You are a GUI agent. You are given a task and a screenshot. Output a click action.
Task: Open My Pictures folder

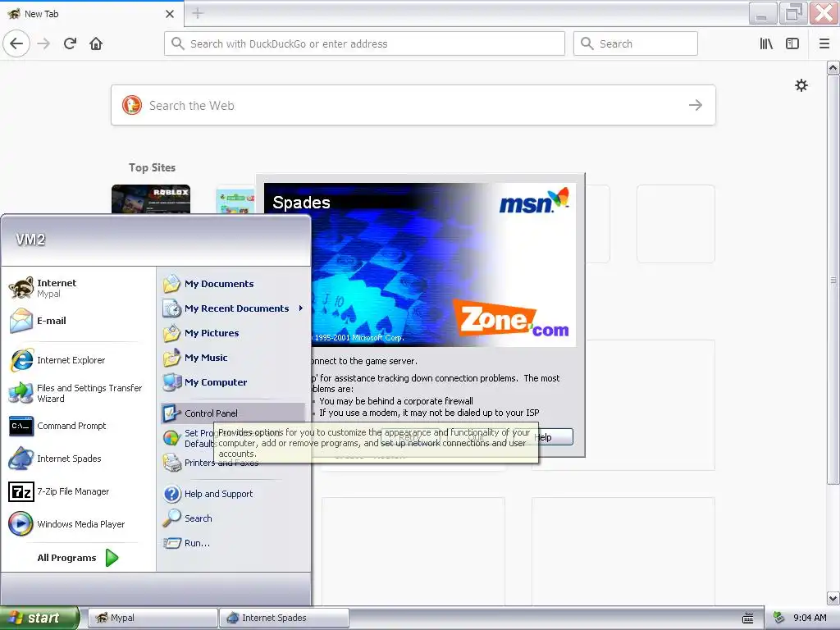coord(234,333)
